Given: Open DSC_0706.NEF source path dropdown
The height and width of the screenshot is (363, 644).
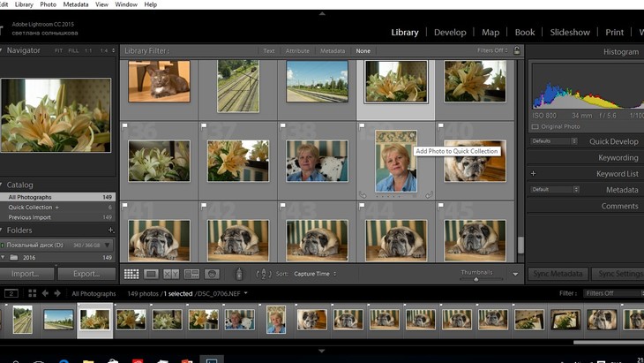Looking at the screenshot, I should click(246, 293).
